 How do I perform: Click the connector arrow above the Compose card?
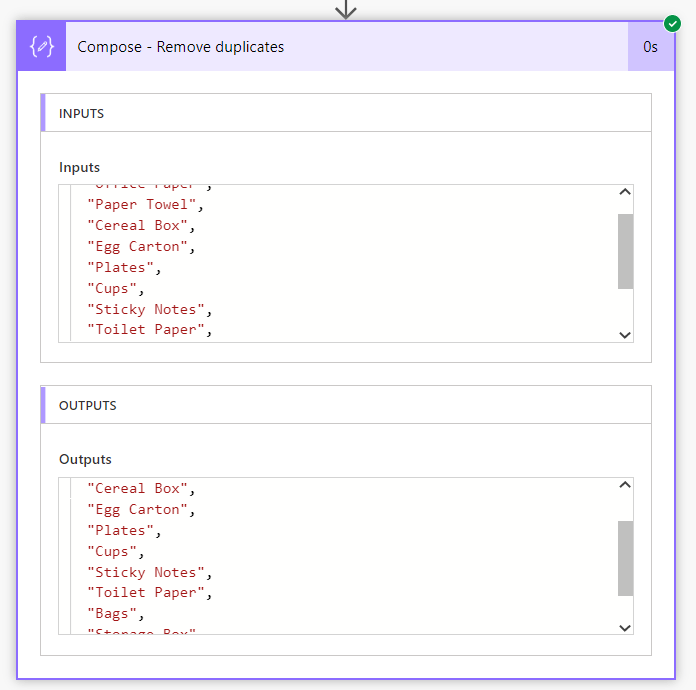(x=346, y=10)
